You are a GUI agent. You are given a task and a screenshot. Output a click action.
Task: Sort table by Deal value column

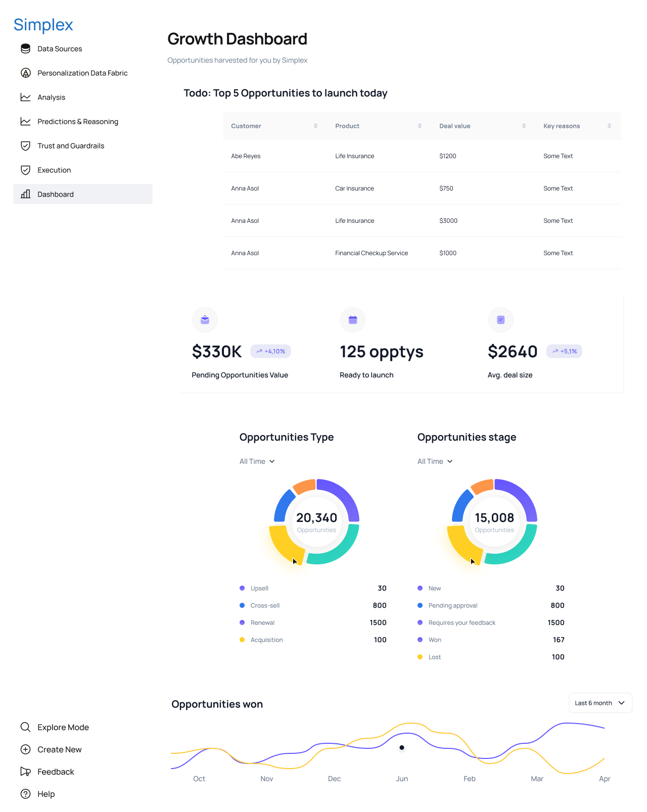(524, 126)
